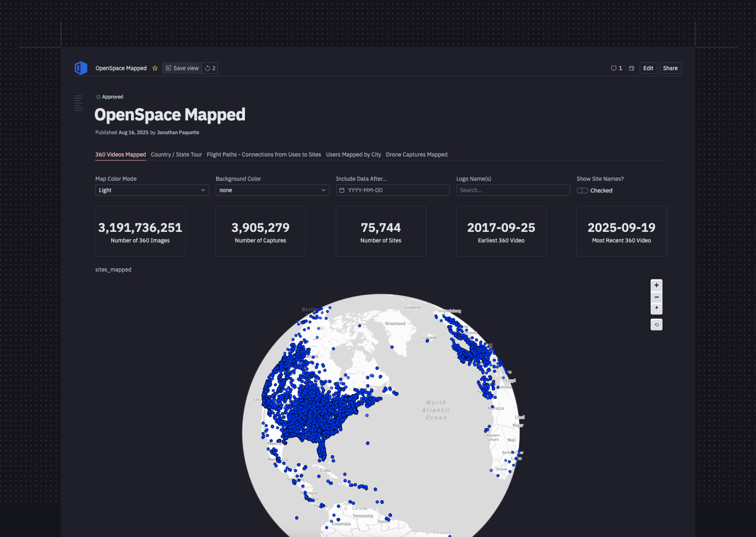Click the document outline icon beside the title
The image size is (756, 537).
78,103
